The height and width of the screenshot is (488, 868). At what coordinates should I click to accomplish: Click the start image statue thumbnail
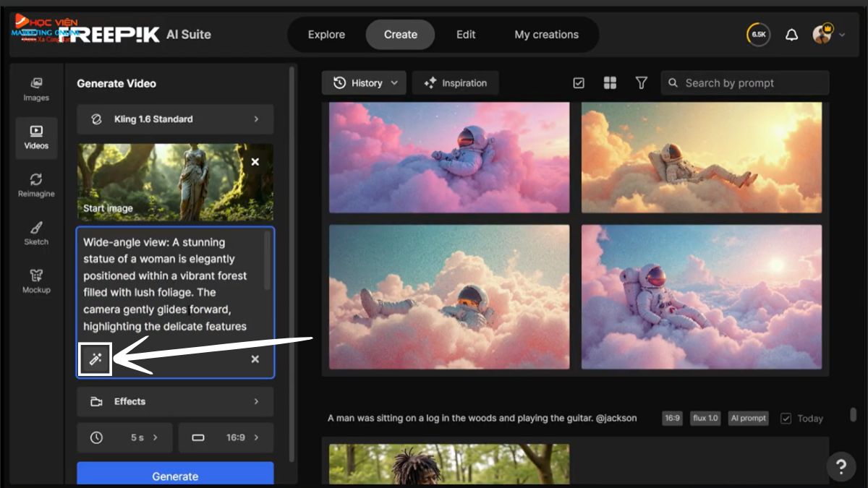175,181
